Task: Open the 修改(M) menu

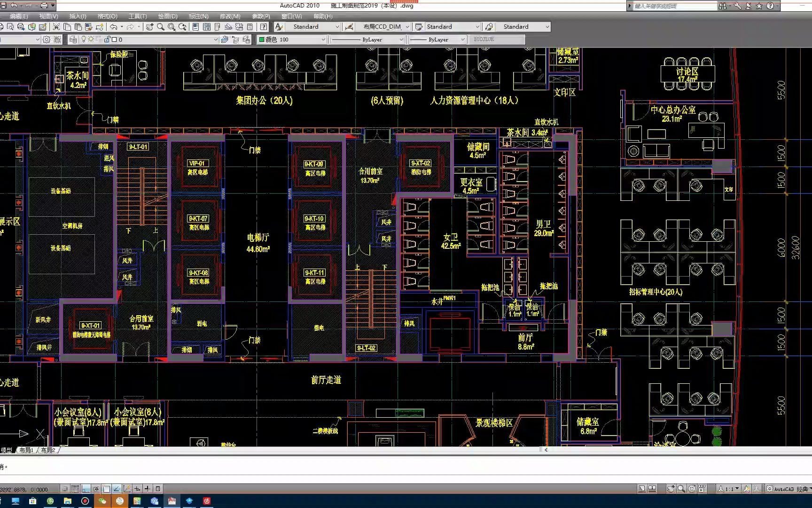Action: pyautogui.click(x=230, y=16)
